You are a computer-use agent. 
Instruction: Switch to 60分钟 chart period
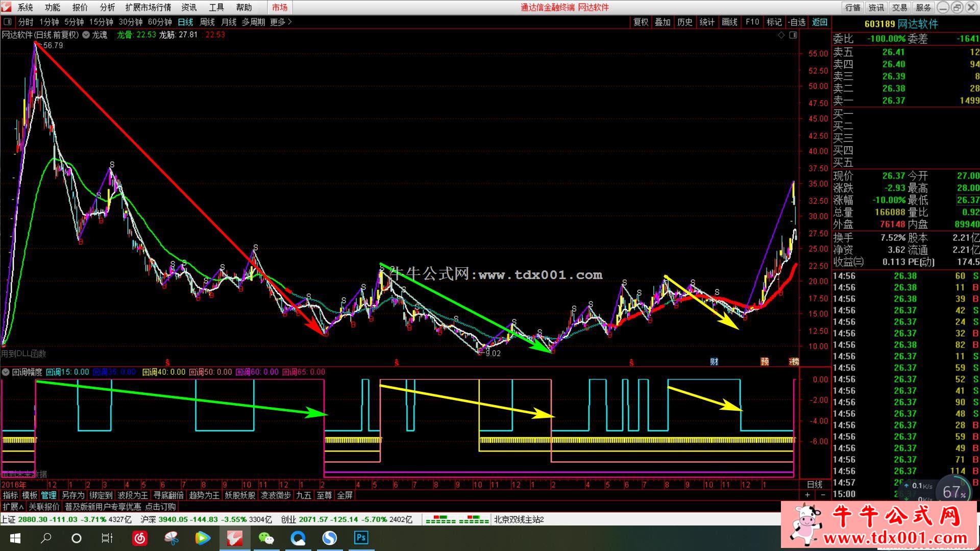[x=160, y=22]
